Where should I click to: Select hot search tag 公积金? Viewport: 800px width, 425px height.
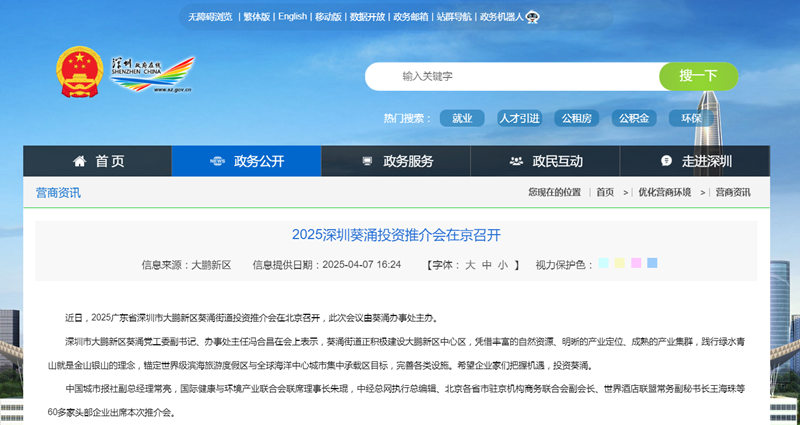tap(634, 118)
